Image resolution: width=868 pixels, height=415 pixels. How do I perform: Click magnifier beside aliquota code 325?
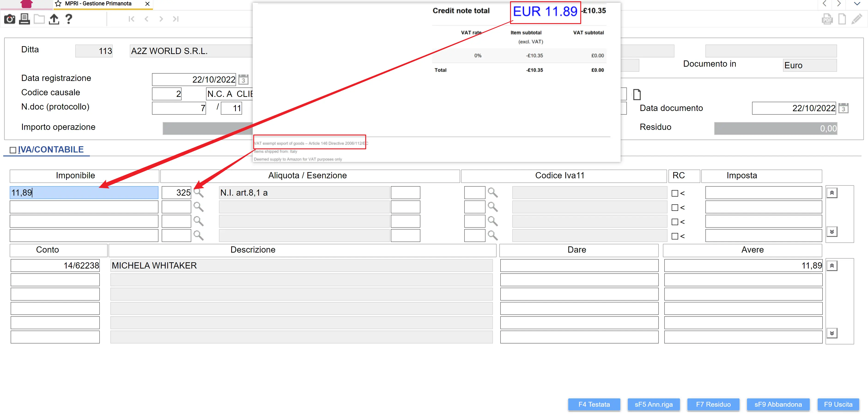(198, 193)
